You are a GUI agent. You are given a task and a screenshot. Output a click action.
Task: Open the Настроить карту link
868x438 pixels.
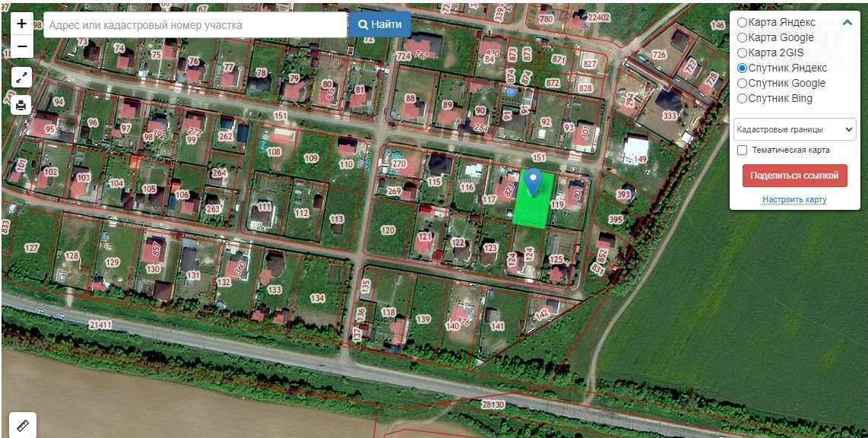(x=794, y=199)
